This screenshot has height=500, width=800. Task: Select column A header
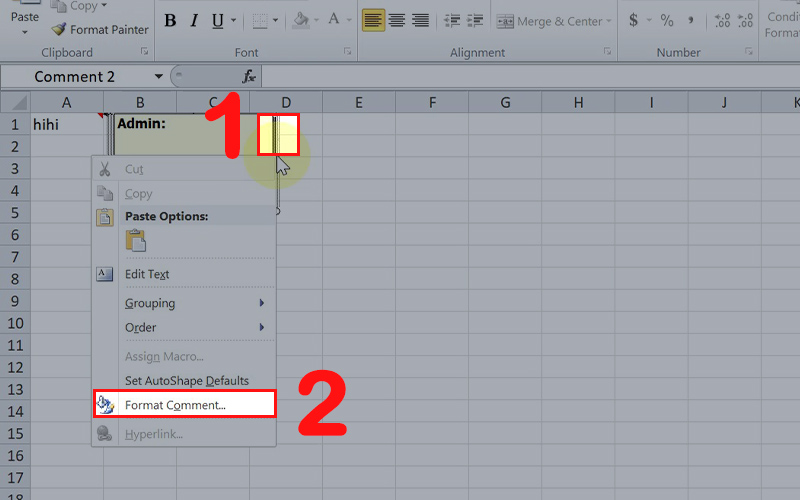pyautogui.click(x=67, y=103)
